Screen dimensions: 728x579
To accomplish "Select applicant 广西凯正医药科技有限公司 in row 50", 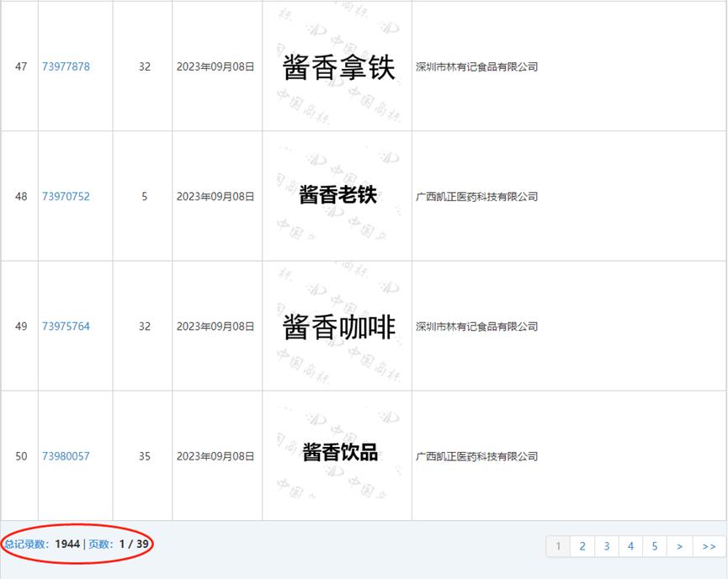I will coord(477,457).
